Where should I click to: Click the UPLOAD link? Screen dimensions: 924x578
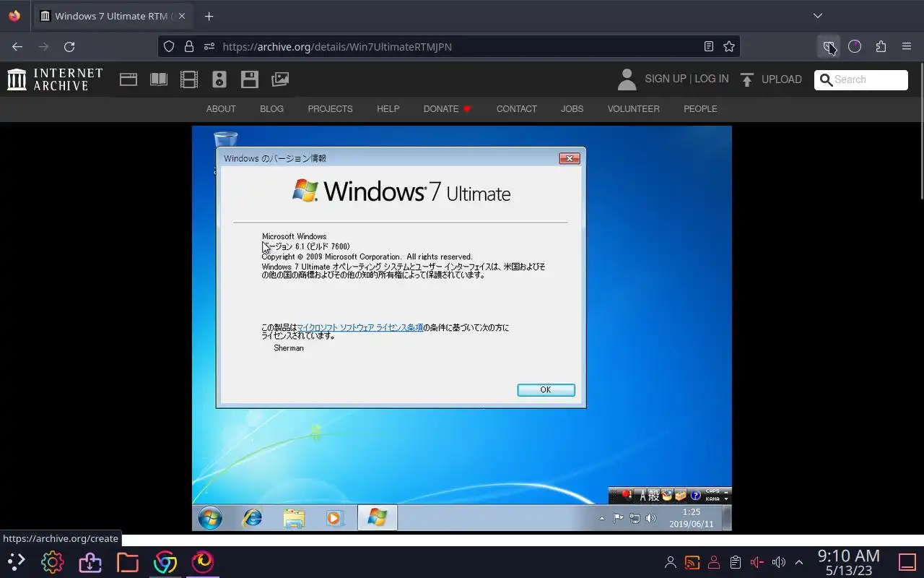pos(782,79)
